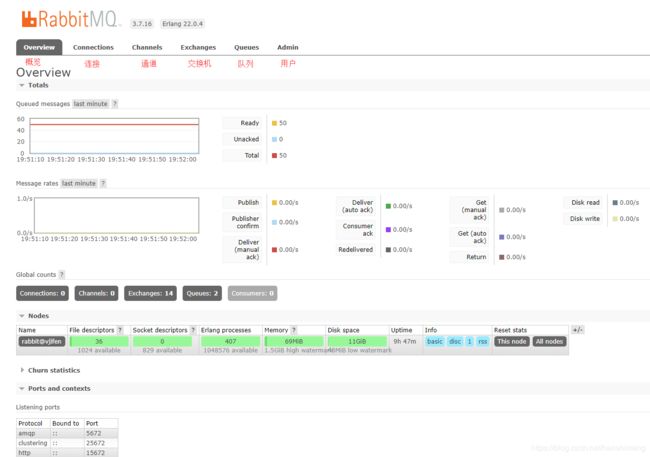Reset stats for 'This node'
Screen dimensions: 650x457
point(512,341)
